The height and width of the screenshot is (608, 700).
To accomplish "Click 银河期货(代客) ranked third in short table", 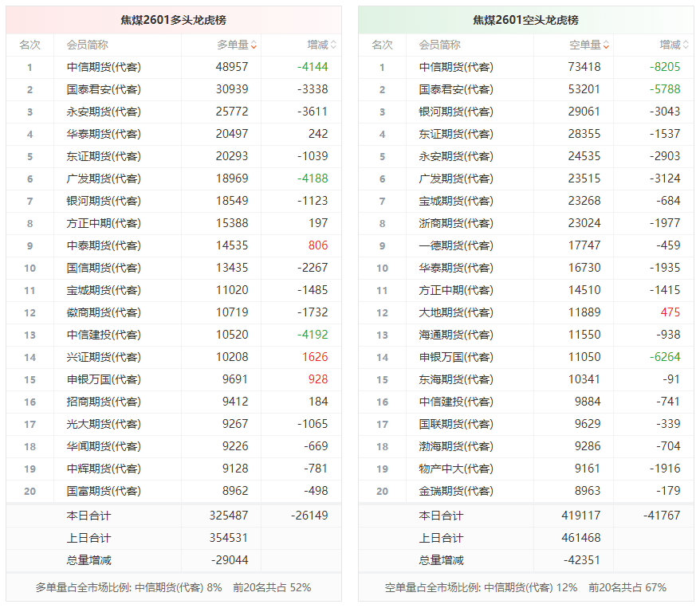I will click(456, 112).
